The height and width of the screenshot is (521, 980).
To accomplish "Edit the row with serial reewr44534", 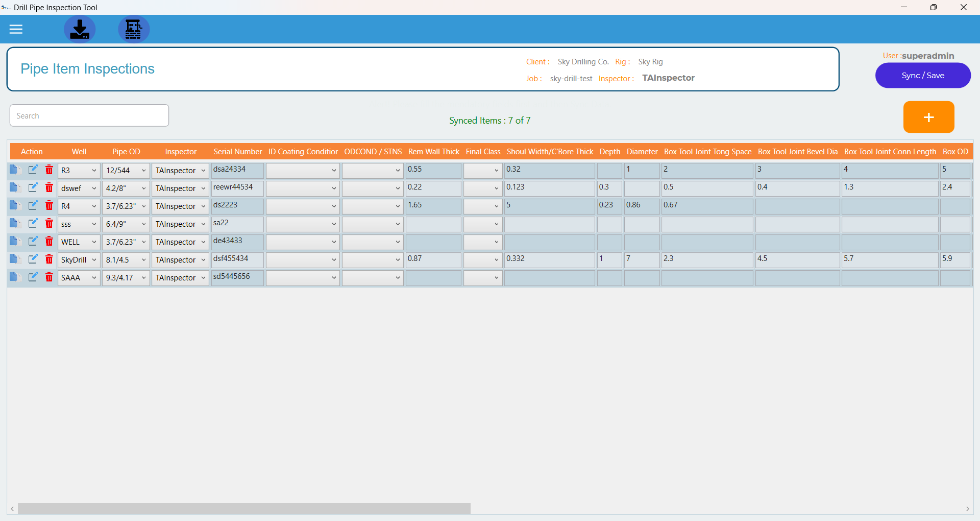I will (33, 188).
